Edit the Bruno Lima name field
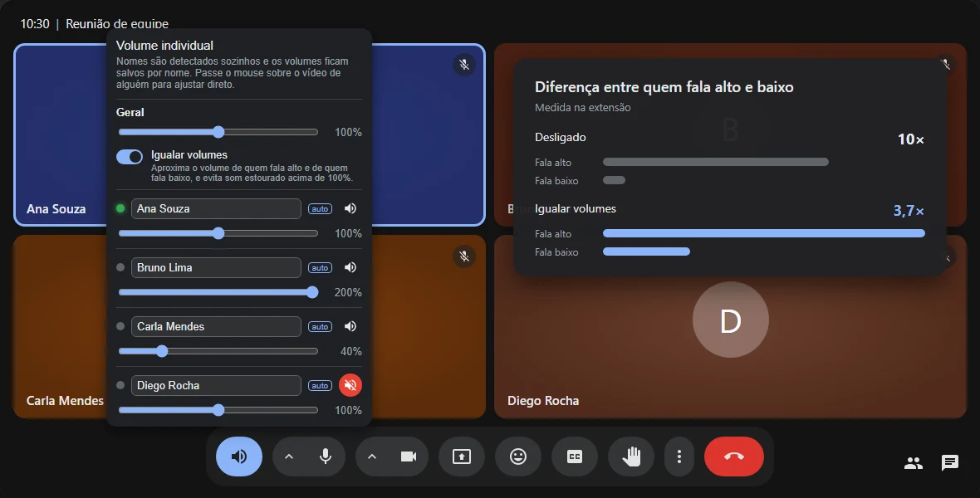 coord(216,267)
